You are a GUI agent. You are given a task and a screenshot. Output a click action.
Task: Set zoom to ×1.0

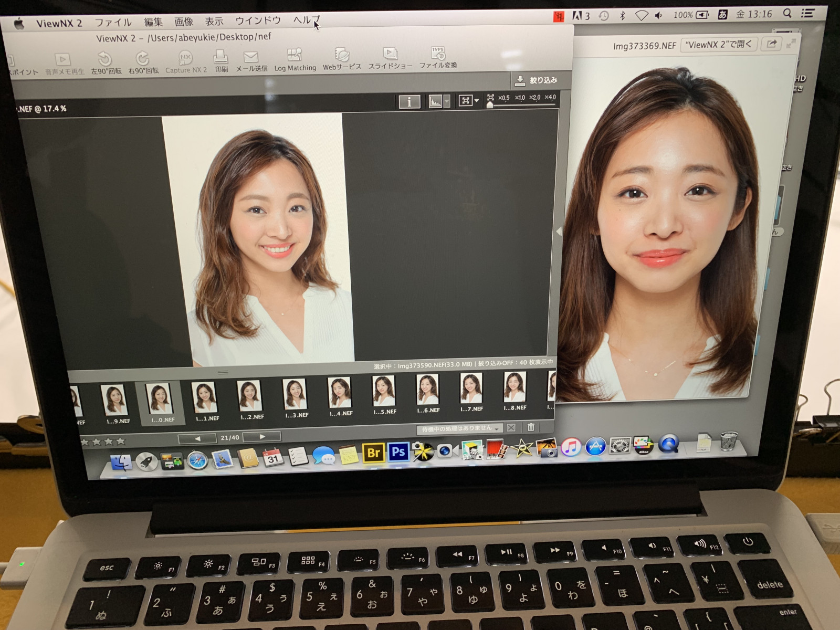tap(520, 98)
